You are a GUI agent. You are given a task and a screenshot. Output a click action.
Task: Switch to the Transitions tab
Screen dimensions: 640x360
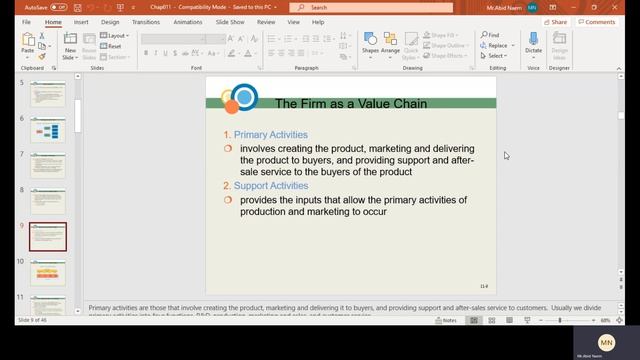[x=146, y=22]
